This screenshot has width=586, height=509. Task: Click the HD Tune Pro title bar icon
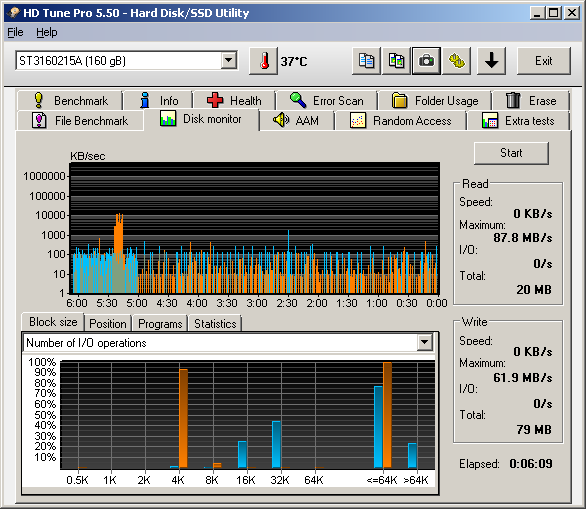tap(14, 13)
